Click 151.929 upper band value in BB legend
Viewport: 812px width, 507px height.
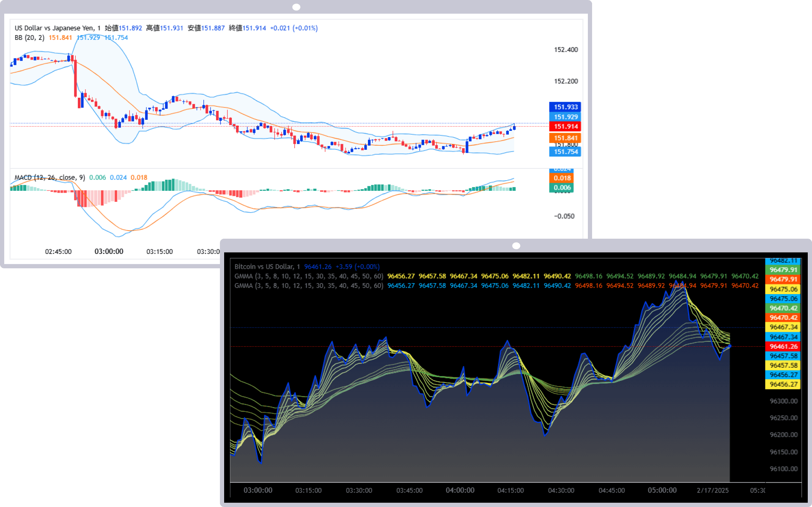point(88,38)
